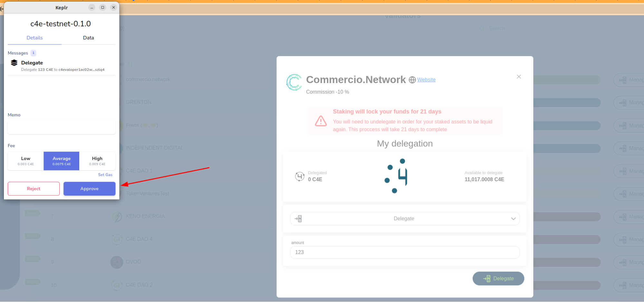Open GRENTON row Manage button

coord(629,103)
